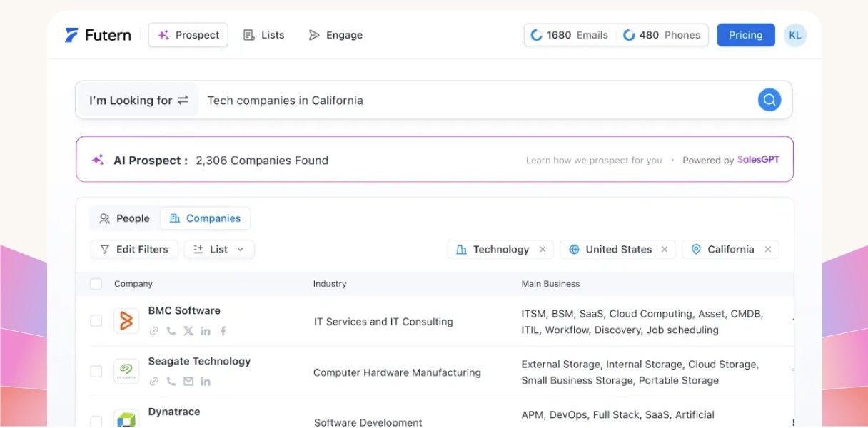Open Edit Filters
The height and width of the screenshot is (428, 868).
coord(134,249)
